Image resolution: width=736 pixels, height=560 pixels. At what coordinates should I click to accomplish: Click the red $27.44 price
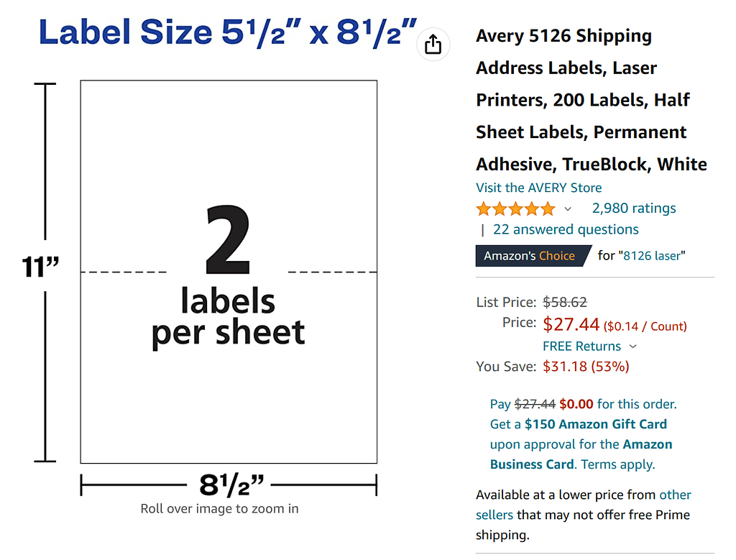(x=571, y=324)
